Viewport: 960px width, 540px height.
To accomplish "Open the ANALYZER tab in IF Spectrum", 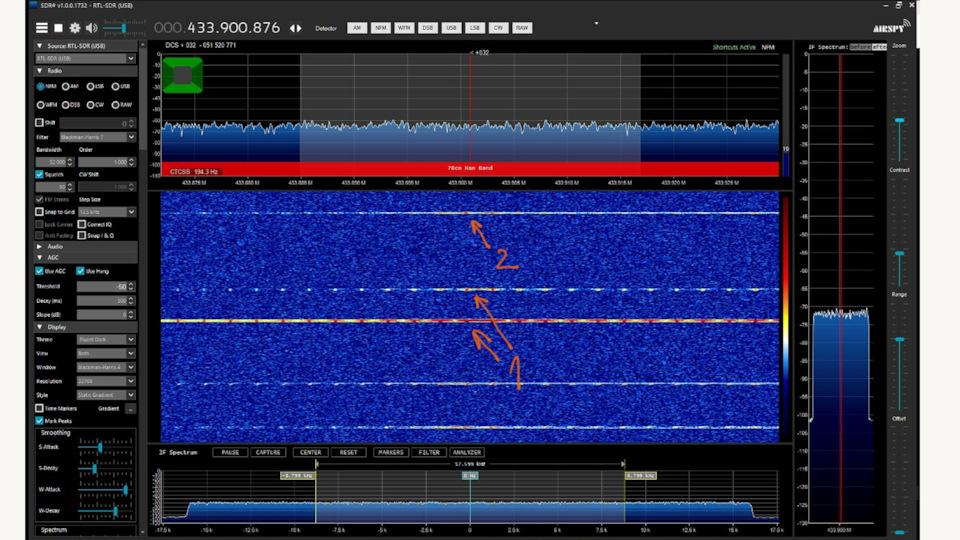I will 467,452.
